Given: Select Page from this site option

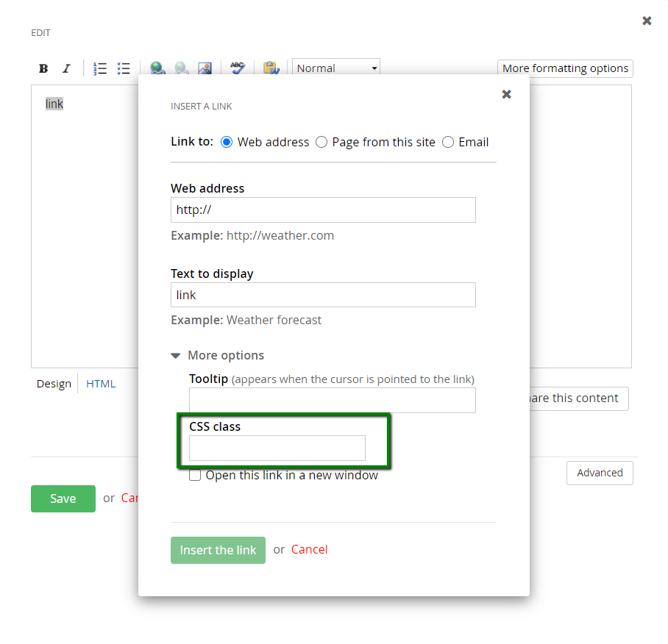Looking at the screenshot, I should click(x=321, y=142).
